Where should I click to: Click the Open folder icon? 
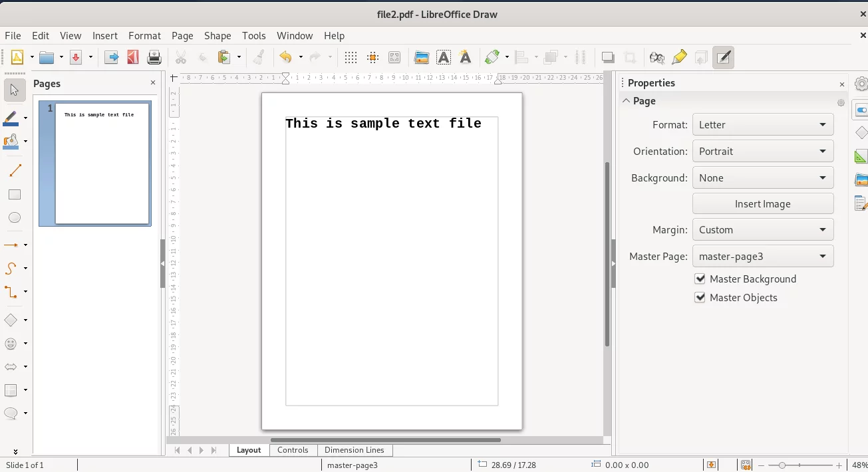pyautogui.click(x=47, y=57)
